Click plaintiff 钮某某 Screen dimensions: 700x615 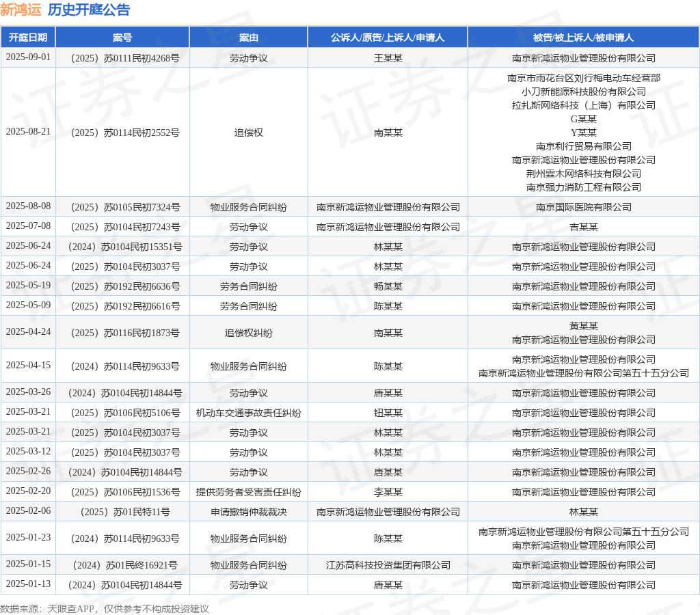click(x=388, y=413)
